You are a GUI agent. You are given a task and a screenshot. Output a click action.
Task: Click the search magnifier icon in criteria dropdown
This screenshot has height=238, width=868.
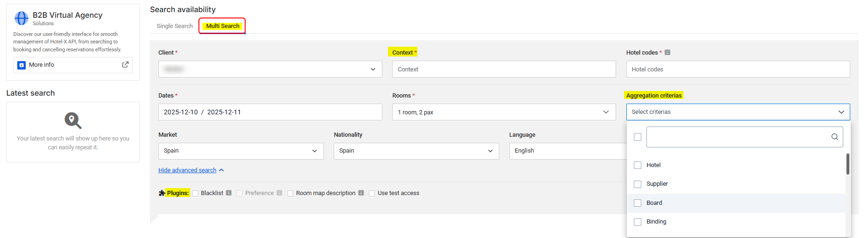tap(834, 137)
